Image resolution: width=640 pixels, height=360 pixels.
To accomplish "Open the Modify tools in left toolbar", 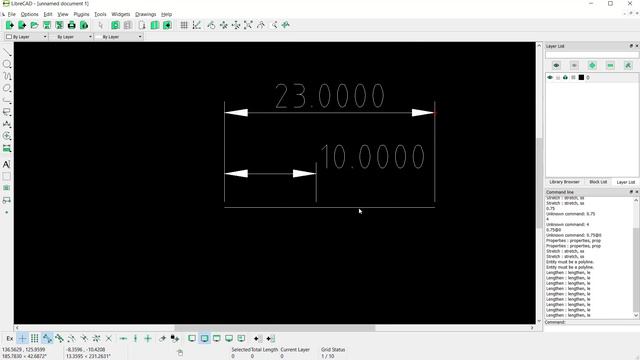I will [7, 136].
